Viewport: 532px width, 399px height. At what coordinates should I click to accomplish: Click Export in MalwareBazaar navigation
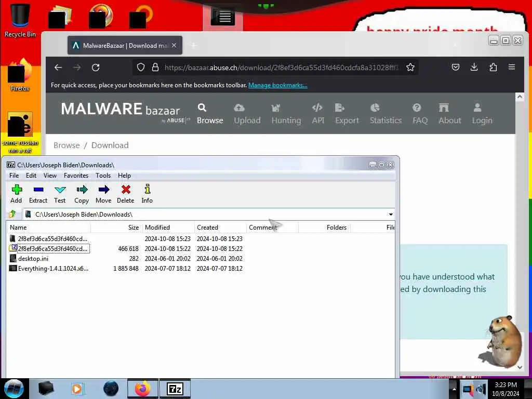coord(347,114)
